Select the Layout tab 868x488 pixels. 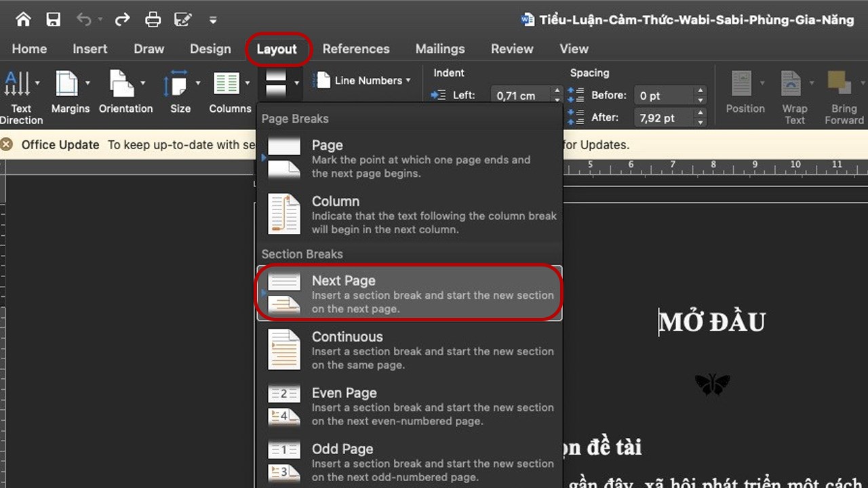coord(277,49)
